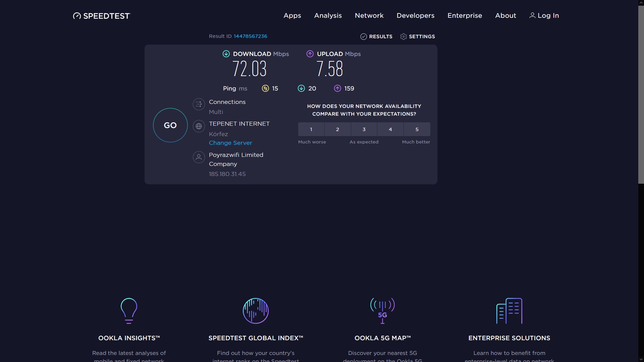This screenshot has height=362, width=644.
Task: Open the Apps menu
Action: tap(292, 15)
